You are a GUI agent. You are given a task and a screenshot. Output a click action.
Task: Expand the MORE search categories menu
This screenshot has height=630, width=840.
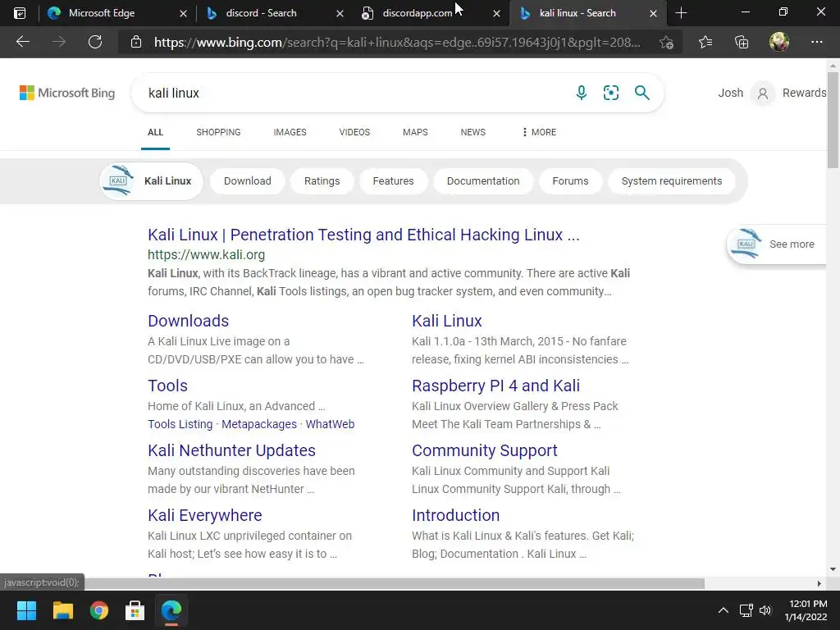539,132
